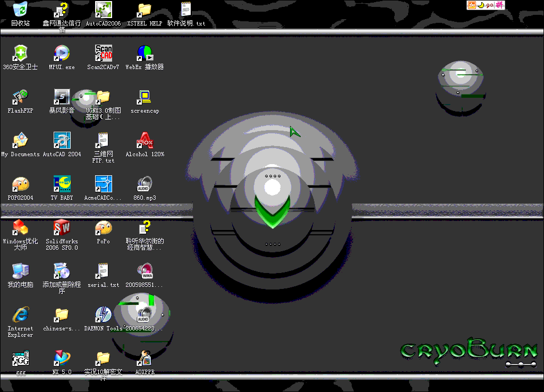
Task: Open the UGNX3.0制图基础 folder shortcut
Action: (104, 98)
